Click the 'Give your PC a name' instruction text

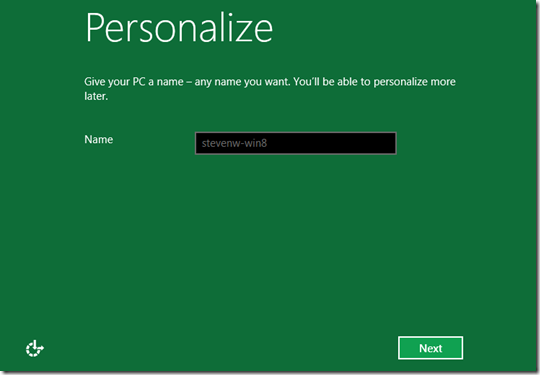(270, 88)
